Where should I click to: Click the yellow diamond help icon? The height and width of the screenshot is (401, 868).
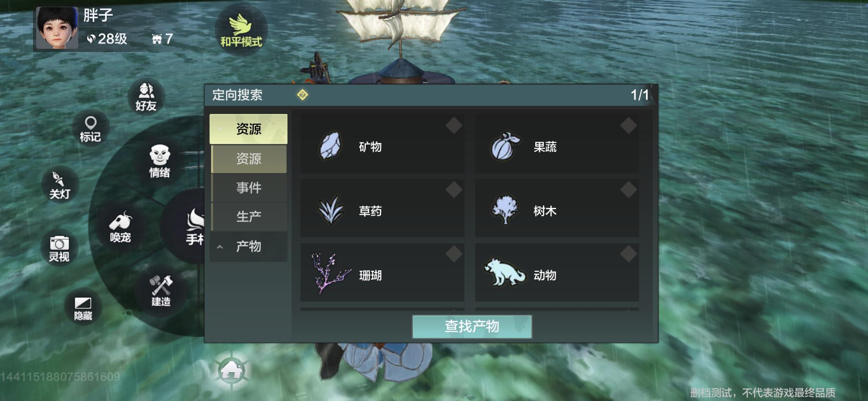(x=302, y=95)
